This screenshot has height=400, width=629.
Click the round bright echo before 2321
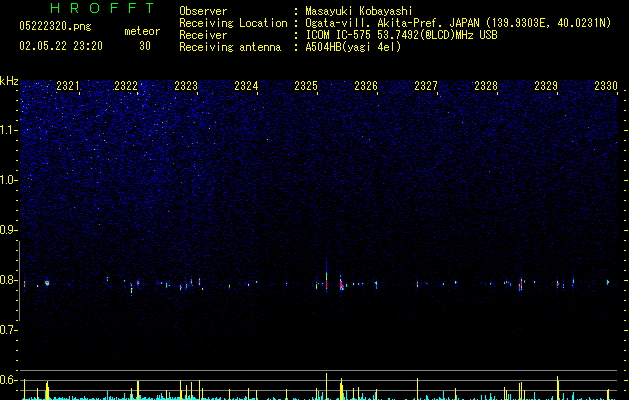(47, 283)
